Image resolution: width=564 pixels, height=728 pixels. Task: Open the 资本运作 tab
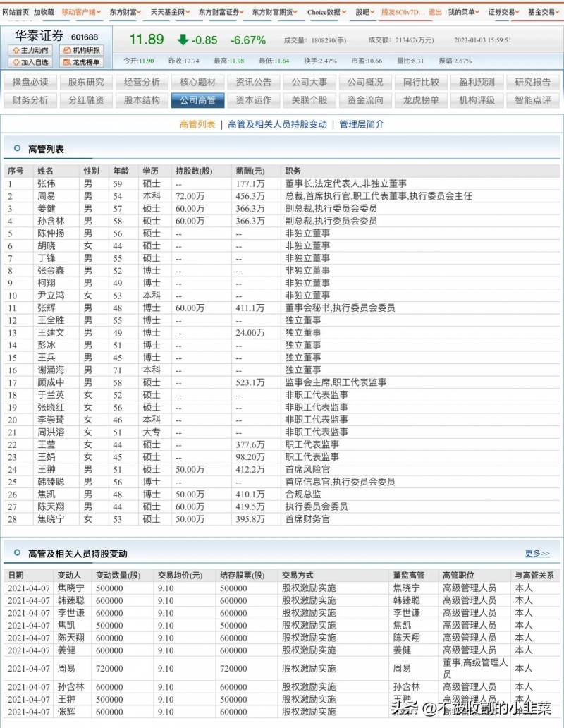click(x=253, y=100)
